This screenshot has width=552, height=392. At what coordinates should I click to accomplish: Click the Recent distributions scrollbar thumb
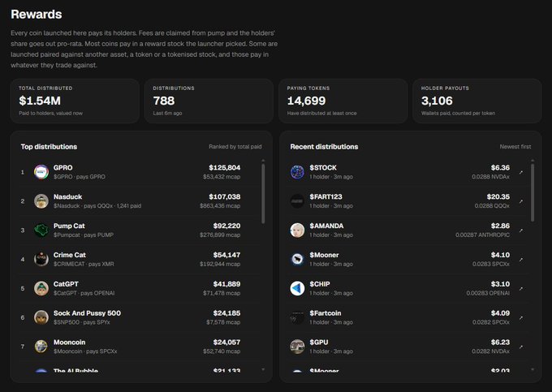[x=533, y=192]
